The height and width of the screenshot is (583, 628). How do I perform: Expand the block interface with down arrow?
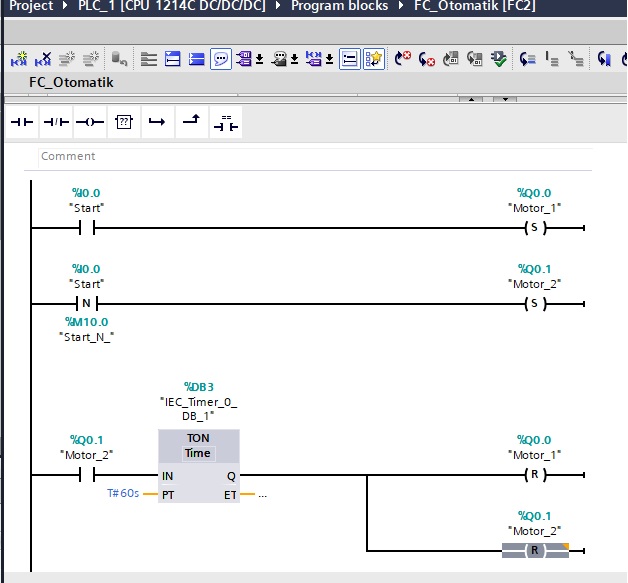(x=505, y=99)
